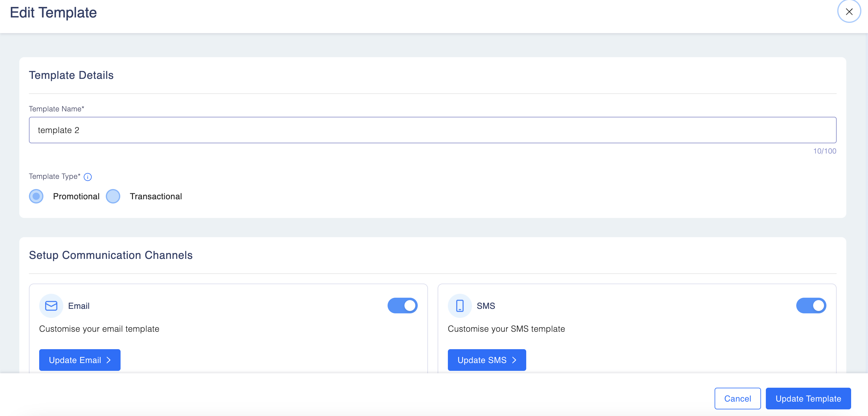Click the SMS phone icon
The image size is (868, 416).
click(x=460, y=306)
